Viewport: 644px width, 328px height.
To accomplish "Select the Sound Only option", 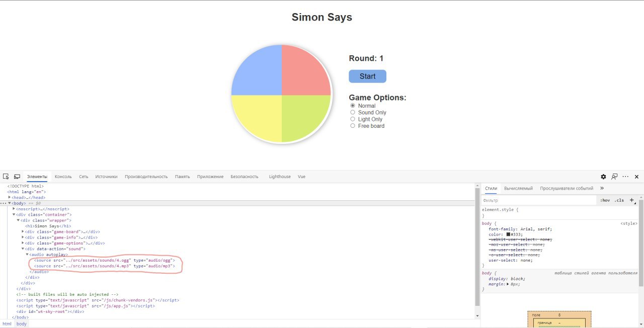I will pyautogui.click(x=353, y=112).
